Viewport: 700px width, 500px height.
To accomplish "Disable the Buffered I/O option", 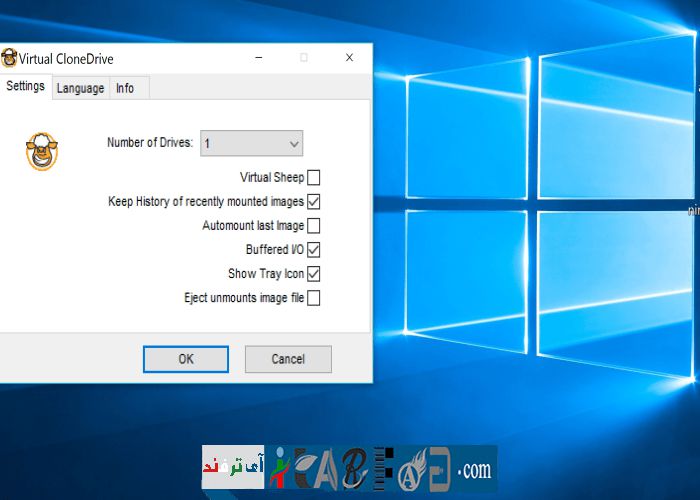I will tap(314, 250).
